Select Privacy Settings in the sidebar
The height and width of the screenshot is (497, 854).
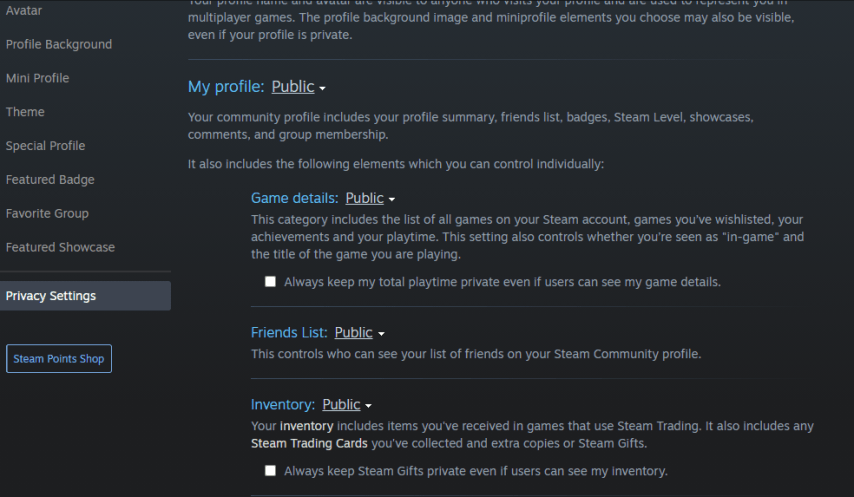[x=51, y=296]
